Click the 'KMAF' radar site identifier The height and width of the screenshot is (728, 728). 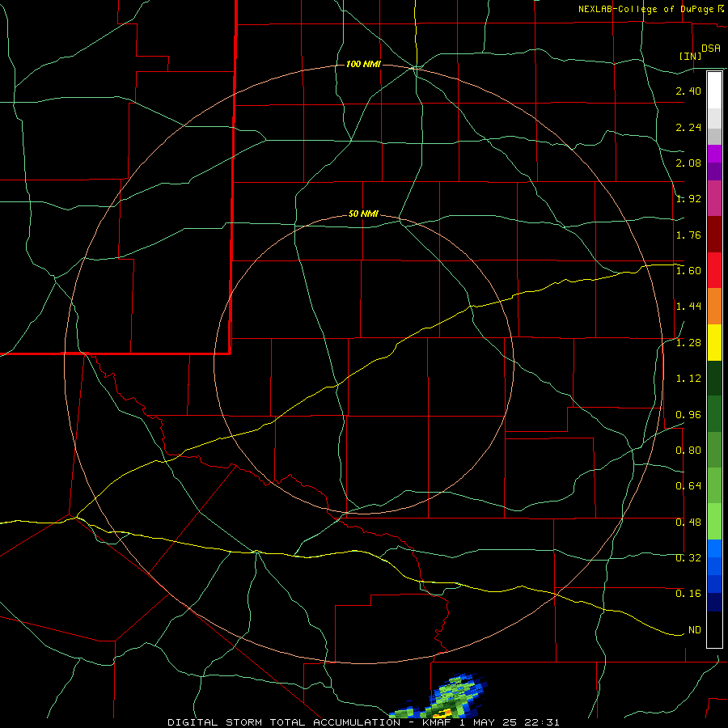(x=437, y=722)
